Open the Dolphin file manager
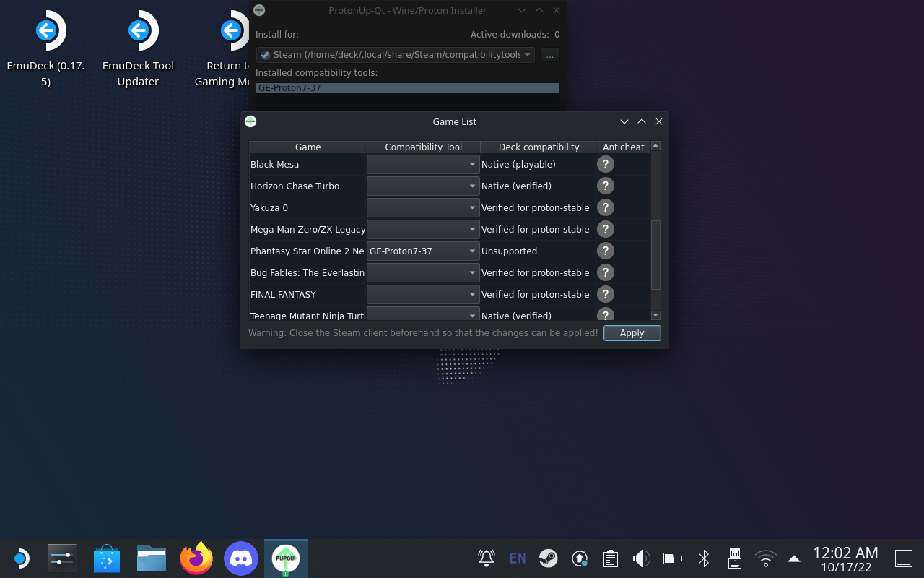 (152, 558)
